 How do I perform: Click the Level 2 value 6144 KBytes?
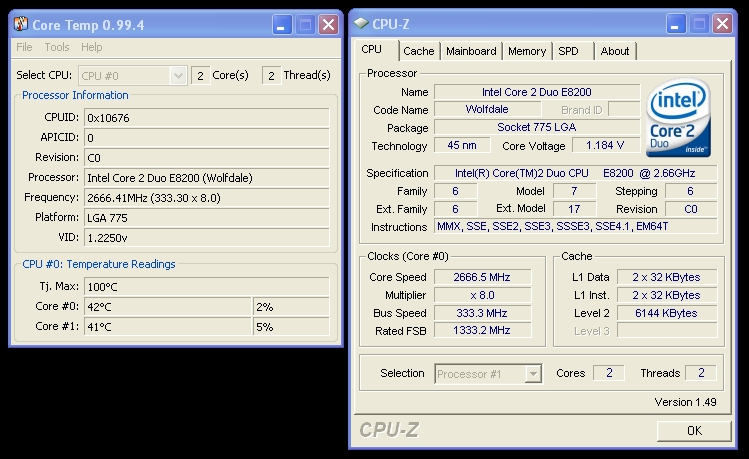[x=667, y=313]
